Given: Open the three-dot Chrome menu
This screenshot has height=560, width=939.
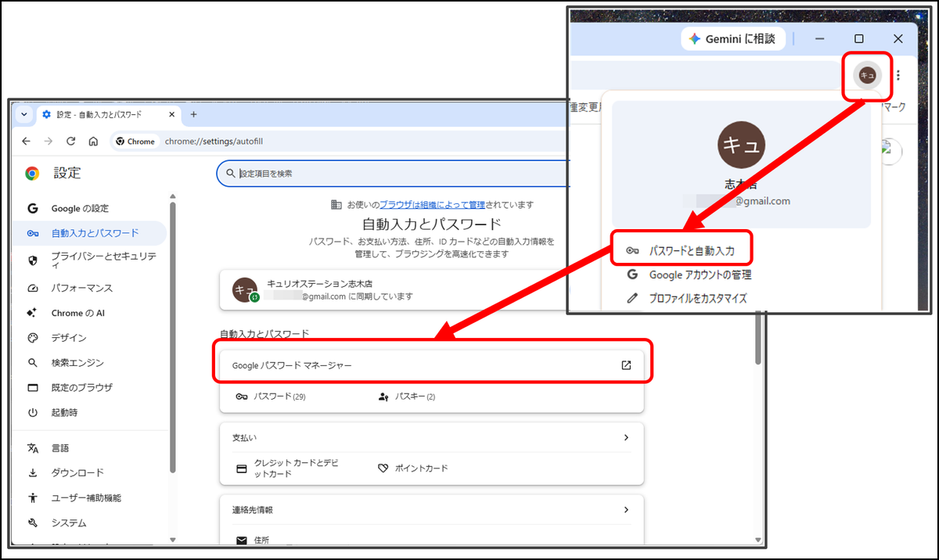Looking at the screenshot, I should click(898, 75).
